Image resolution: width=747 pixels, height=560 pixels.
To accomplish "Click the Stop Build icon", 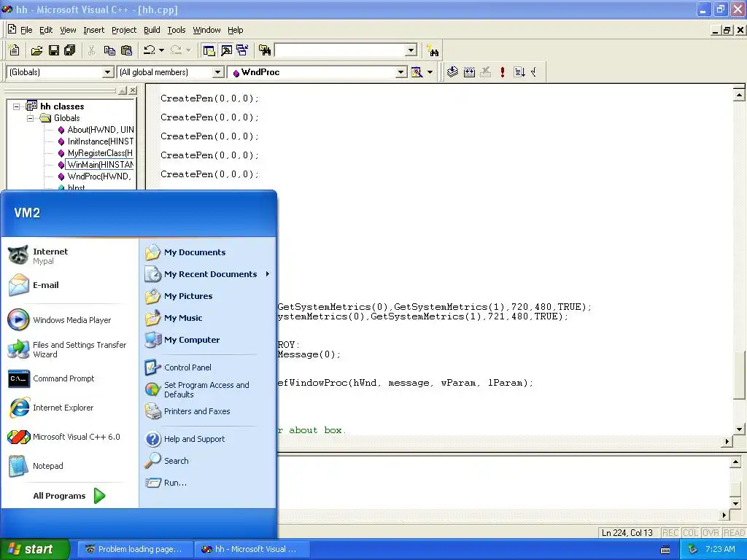I will (x=485, y=72).
